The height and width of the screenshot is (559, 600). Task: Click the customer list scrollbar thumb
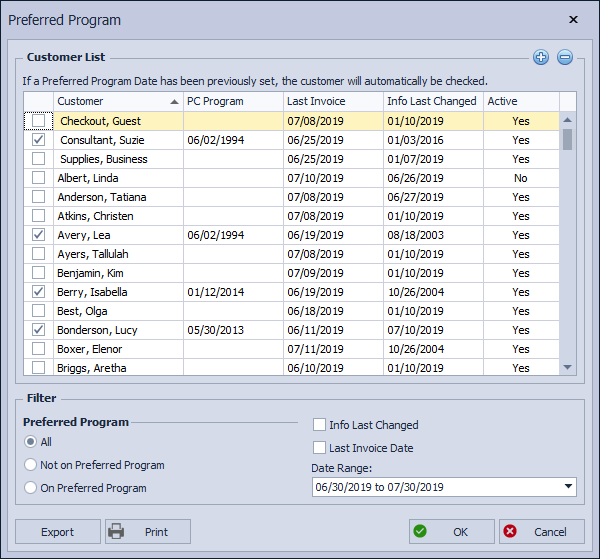pyautogui.click(x=567, y=139)
